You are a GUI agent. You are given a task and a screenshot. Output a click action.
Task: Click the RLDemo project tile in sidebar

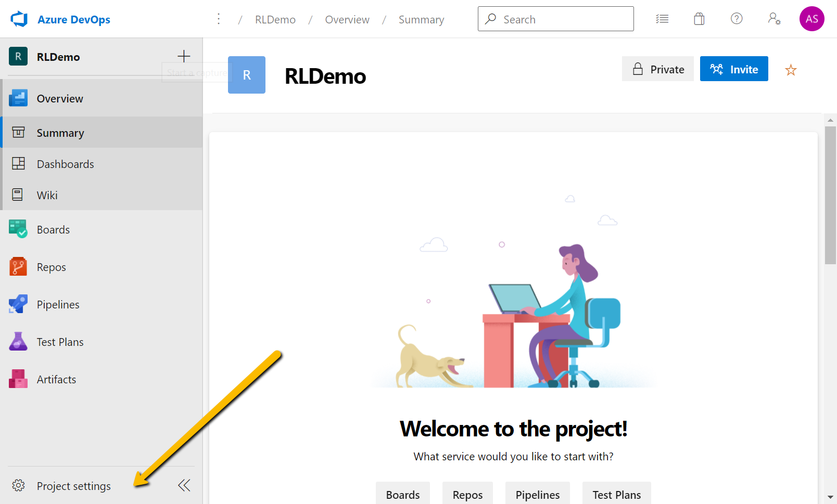[x=18, y=56]
